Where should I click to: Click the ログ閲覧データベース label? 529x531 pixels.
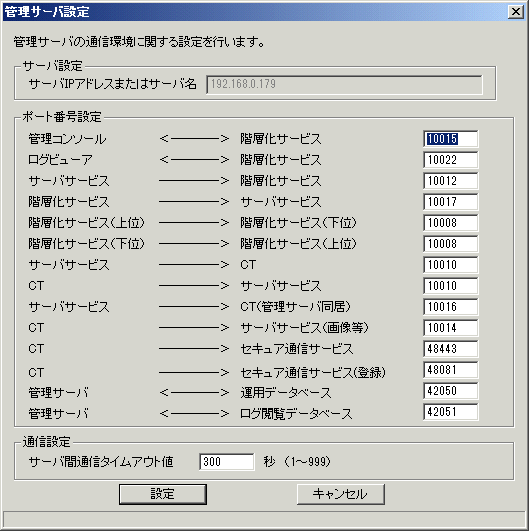coord(296,414)
